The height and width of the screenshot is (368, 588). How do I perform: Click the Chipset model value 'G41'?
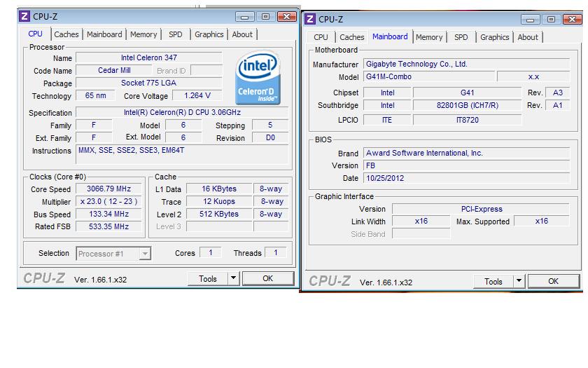[x=468, y=93]
